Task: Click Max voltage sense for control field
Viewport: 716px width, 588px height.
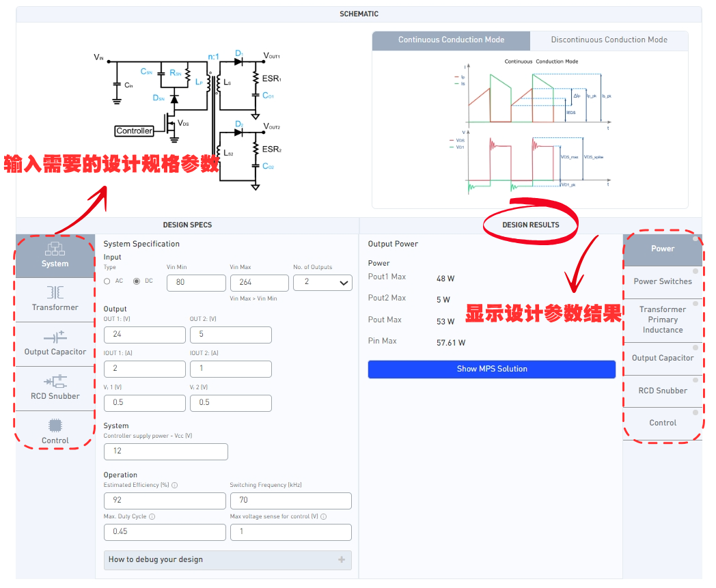Action: click(x=291, y=532)
